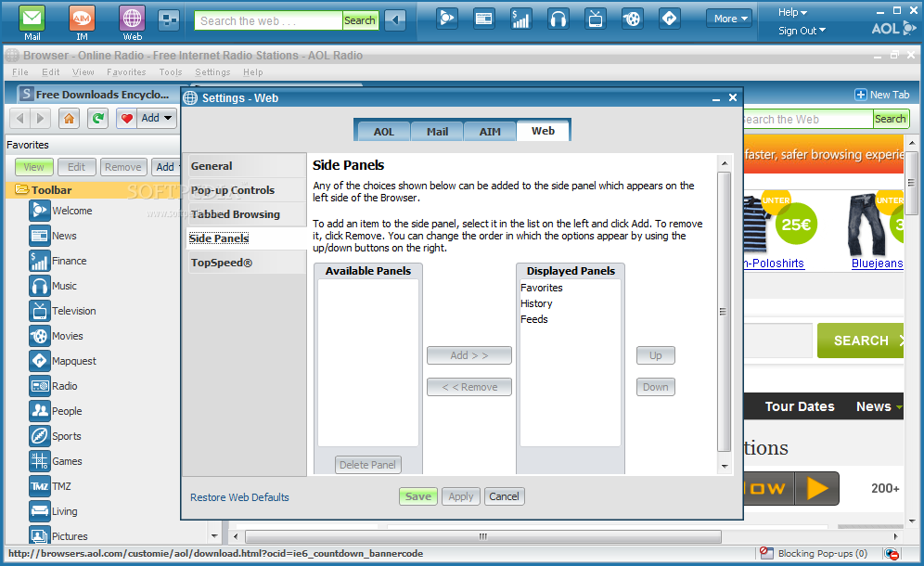
Task: Open the Mail icon in AOL toolbar
Action: coord(32,19)
